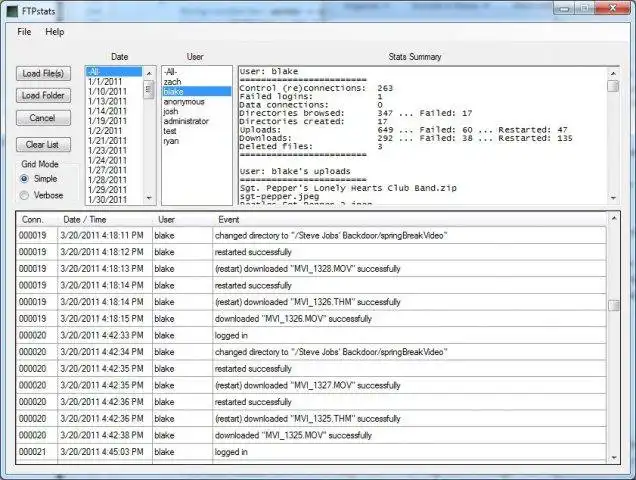
Task: Click the event grid scrollbar thumb
Action: (x=614, y=305)
